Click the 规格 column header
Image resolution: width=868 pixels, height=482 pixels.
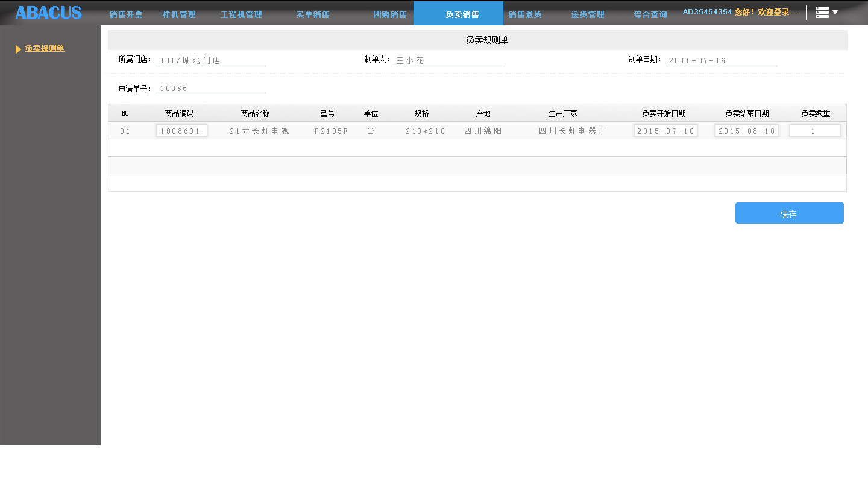[422, 113]
